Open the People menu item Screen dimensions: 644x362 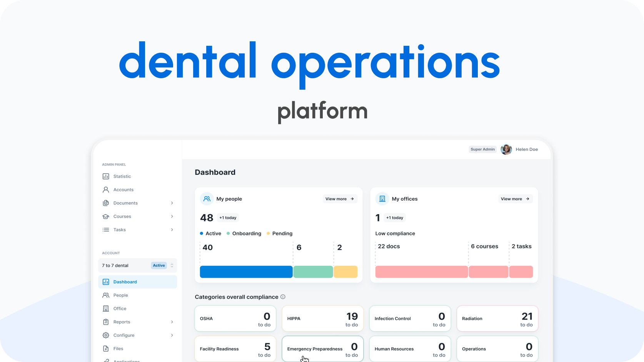[x=120, y=295]
